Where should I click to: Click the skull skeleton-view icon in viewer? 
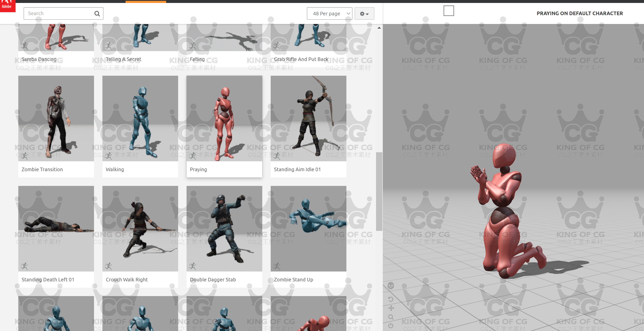click(x=391, y=286)
